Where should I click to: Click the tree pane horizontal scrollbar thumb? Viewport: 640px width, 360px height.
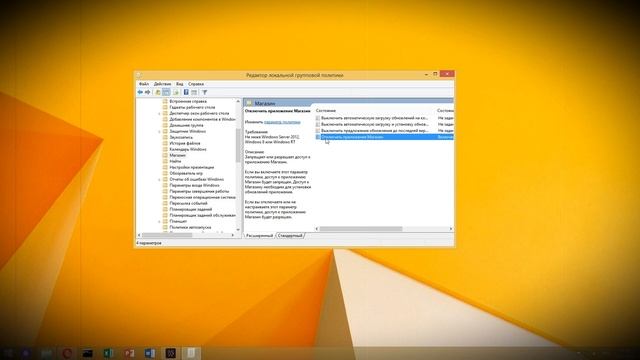[167, 235]
